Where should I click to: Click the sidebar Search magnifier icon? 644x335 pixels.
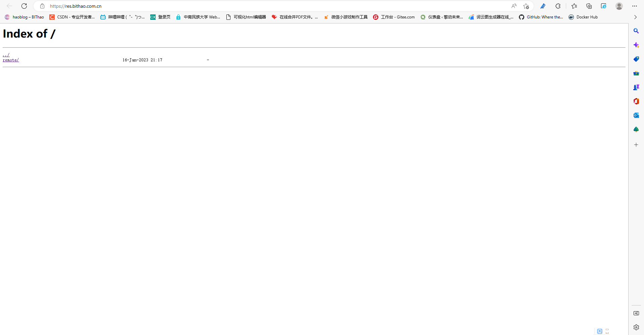click(x=636, y=31)
